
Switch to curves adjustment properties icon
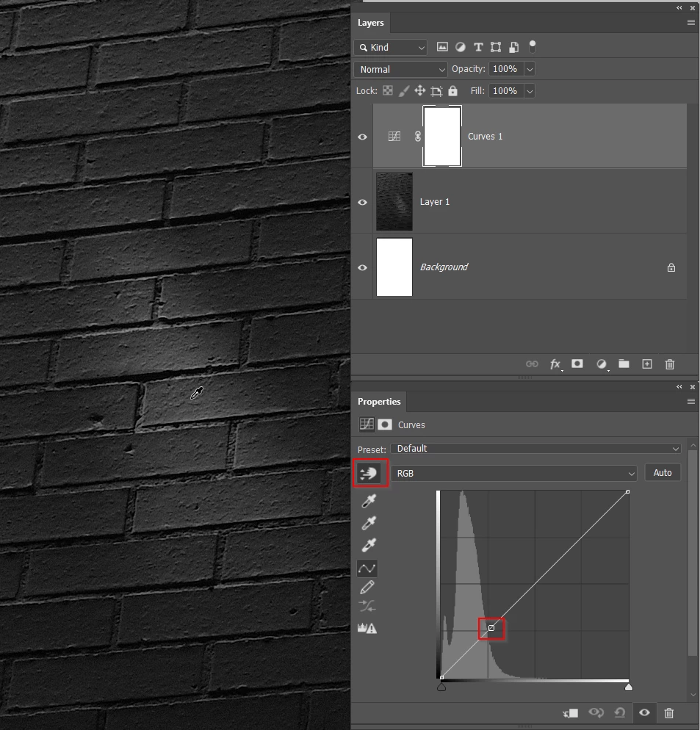tap(367, 424)
